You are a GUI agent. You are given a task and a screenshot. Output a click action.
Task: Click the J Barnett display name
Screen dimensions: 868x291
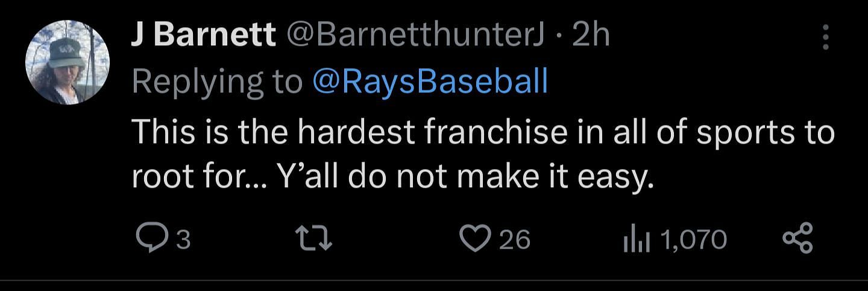click(203, 36)
